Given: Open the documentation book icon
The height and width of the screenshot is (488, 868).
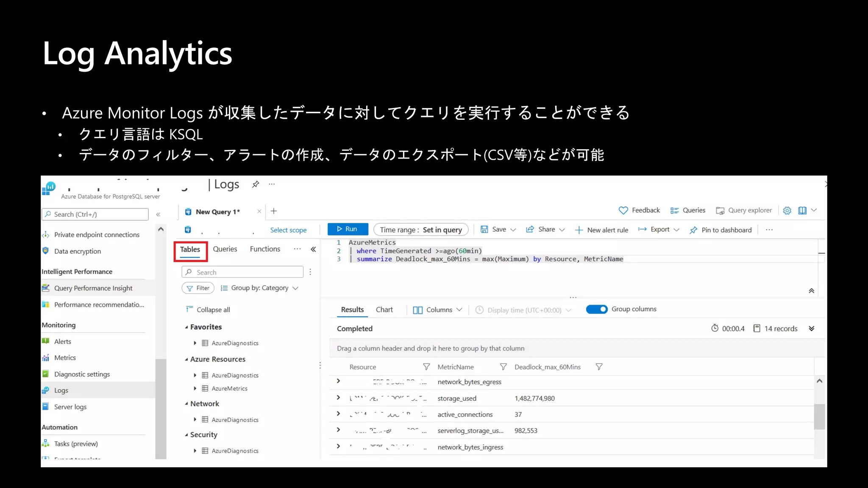Looking at the screenshot, I should tap(802, 211).
